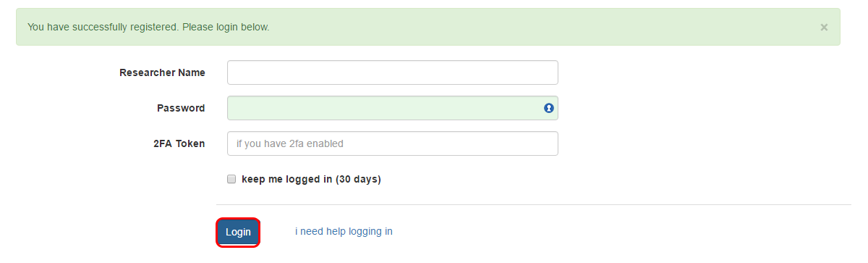Open the 'i need help logging in' link

344,232
